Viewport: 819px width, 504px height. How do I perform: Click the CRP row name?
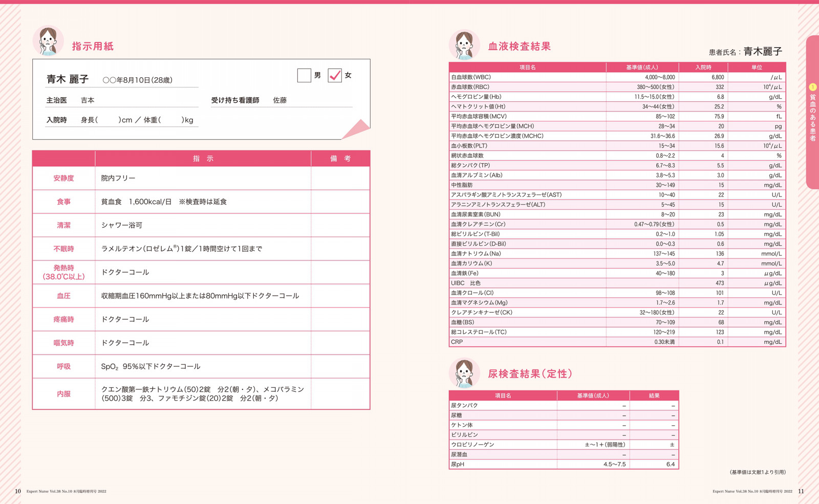pyautogui.click(x=457, y=342)
